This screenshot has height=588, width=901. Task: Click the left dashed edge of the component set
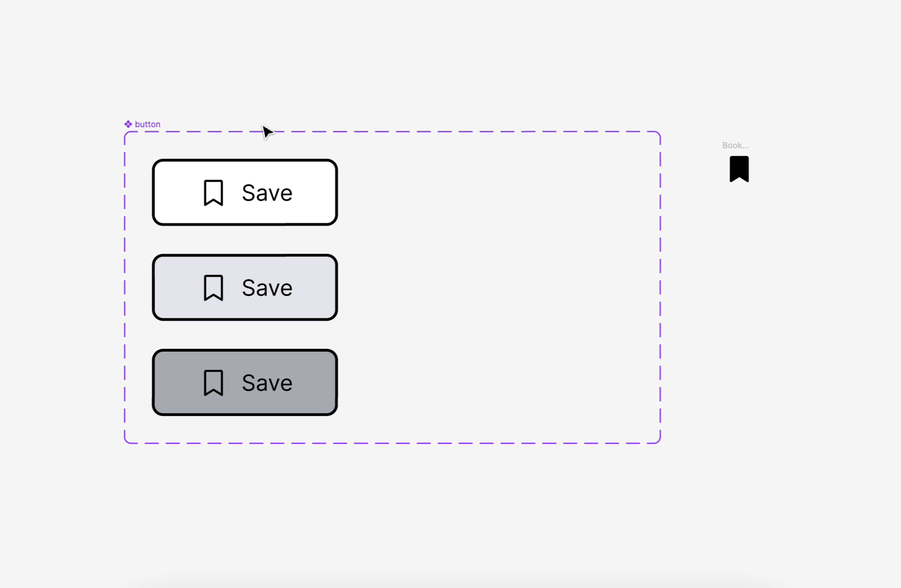(x=125, y=287)
